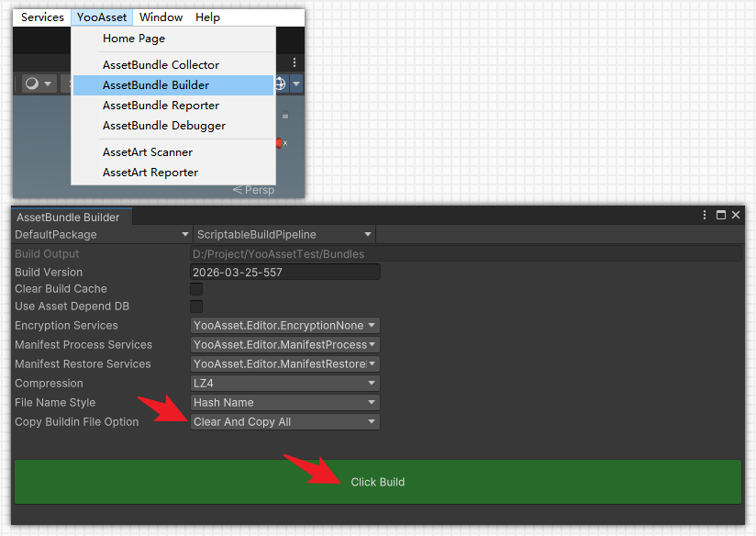Click the Copy Buildin File Option label
The image size is (756, 536).
click(x=77, y=422)
